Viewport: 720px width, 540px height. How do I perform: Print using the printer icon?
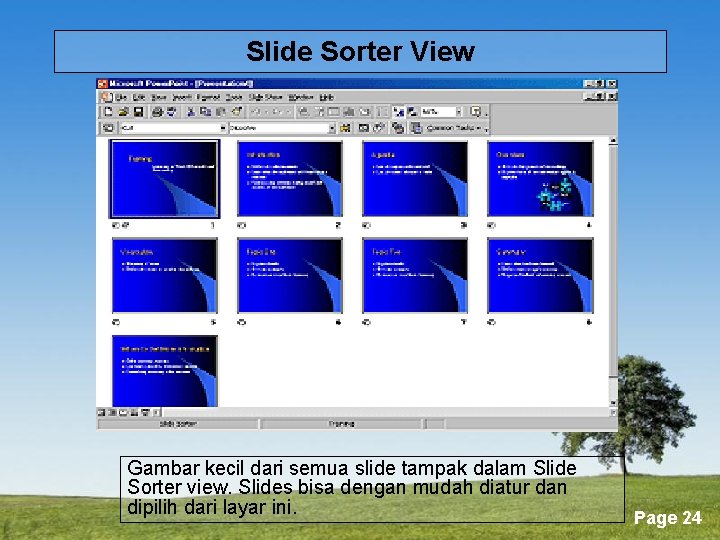[x=158, y=112]
